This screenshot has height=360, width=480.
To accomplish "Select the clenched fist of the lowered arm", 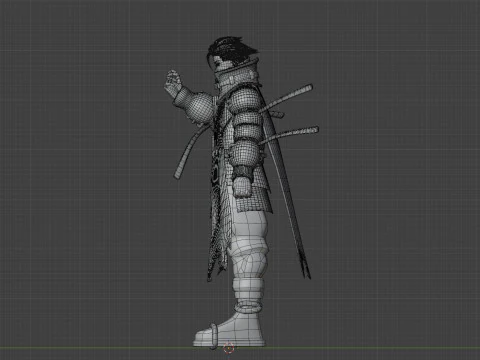I will [242, 187].
